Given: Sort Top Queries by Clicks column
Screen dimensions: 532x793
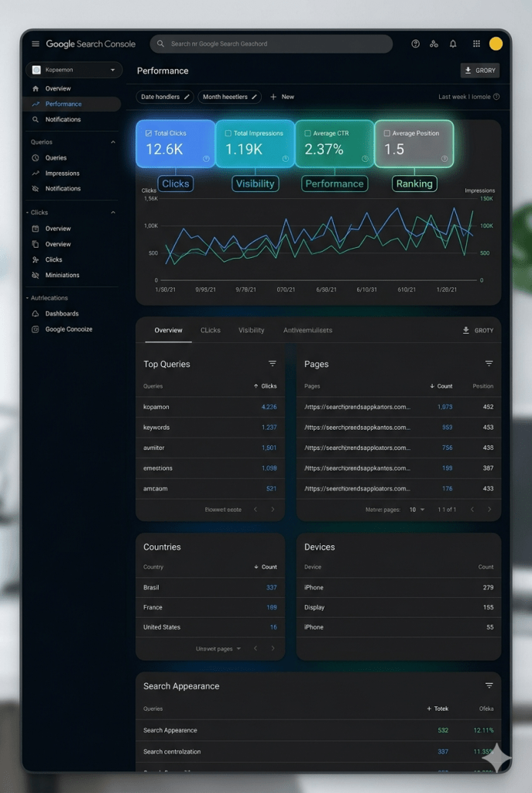Looking at the screenshot, I should (x=265, y=386).
